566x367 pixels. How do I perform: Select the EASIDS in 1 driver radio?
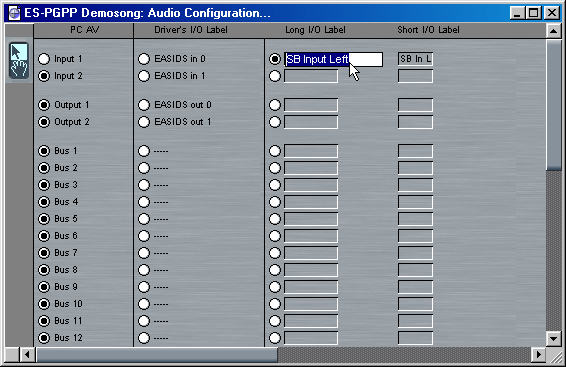[x=144, y=76]
